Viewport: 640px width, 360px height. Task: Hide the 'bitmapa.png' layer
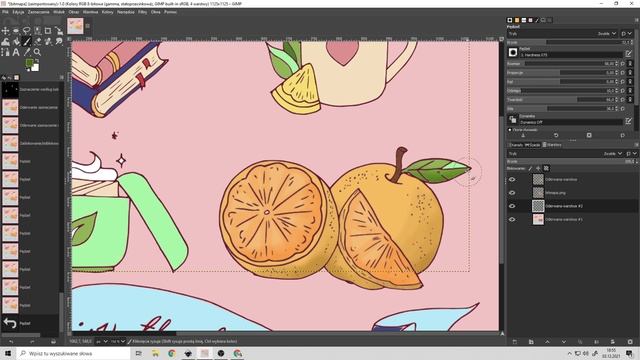pyautogui.click(x=512, y=193)
